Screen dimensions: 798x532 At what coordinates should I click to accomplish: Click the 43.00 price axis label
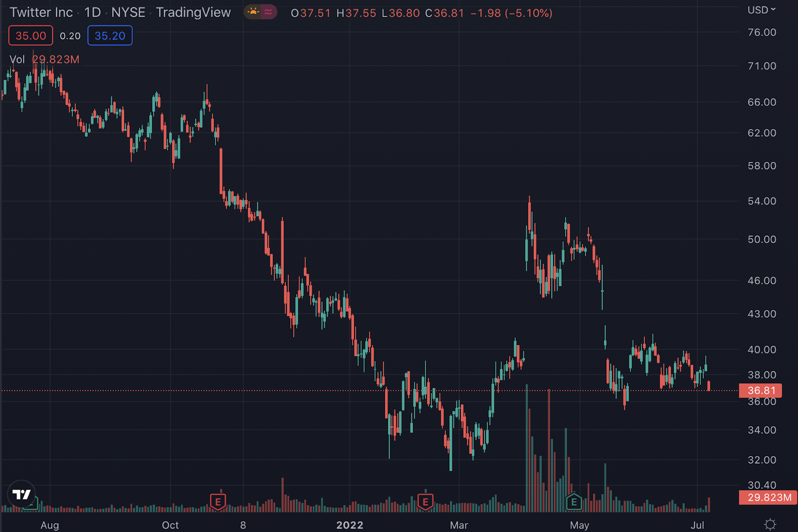tap(762, 314)
